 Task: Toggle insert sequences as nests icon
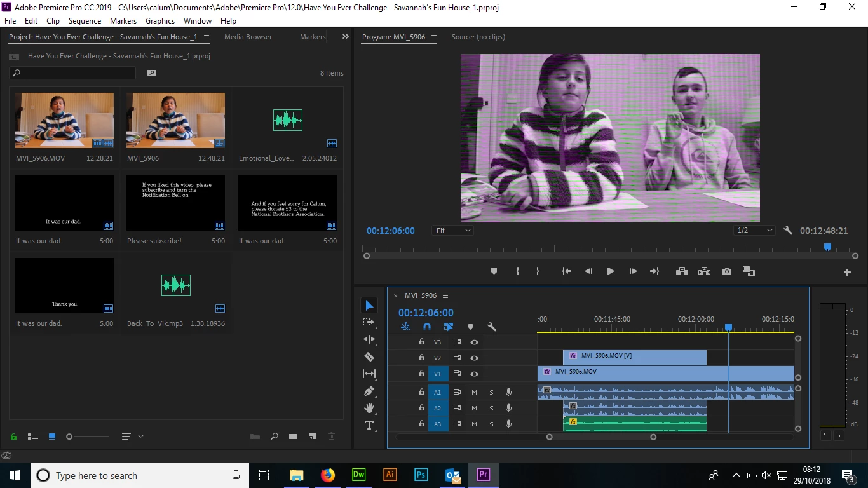click(x=405, y=327)
